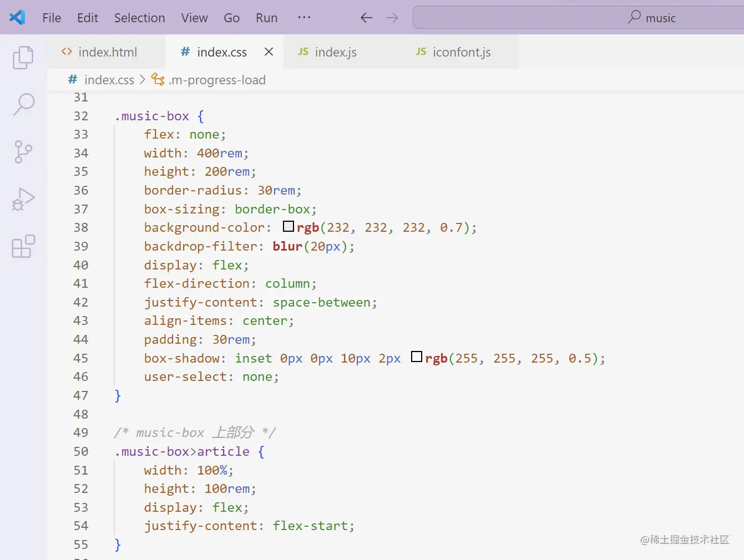Click the .music-box selector text
Screen dimensions: 744x560
pos(152,116)
